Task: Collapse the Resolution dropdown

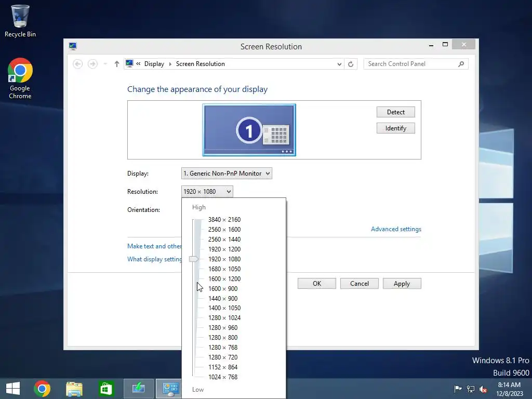Action: 207,192
